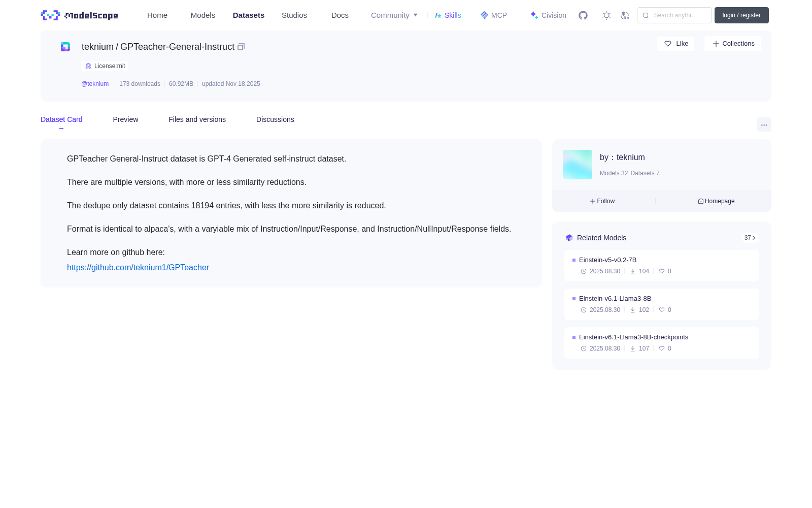Click the 'Models 32' count text
Viewport: 812px width, 508px height.
point(614,173)
